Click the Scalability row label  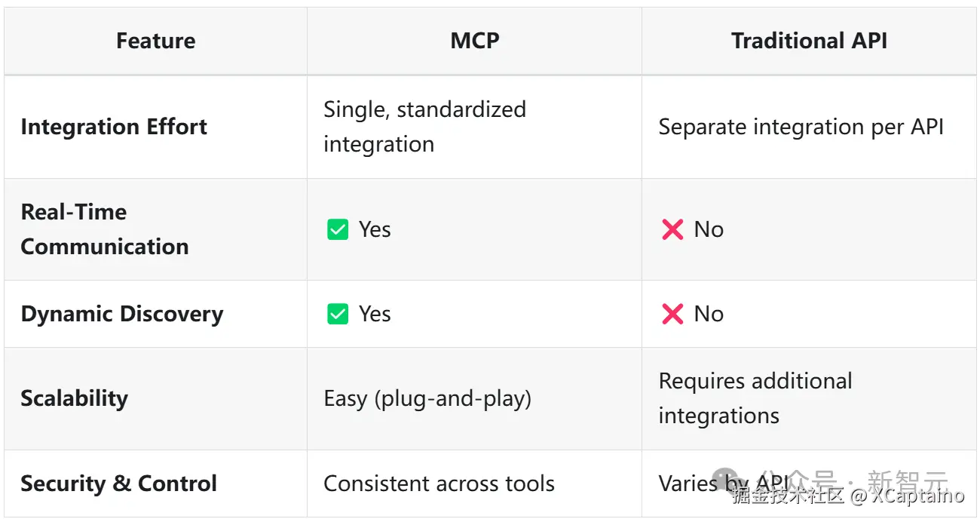click(x=75, y=398)
